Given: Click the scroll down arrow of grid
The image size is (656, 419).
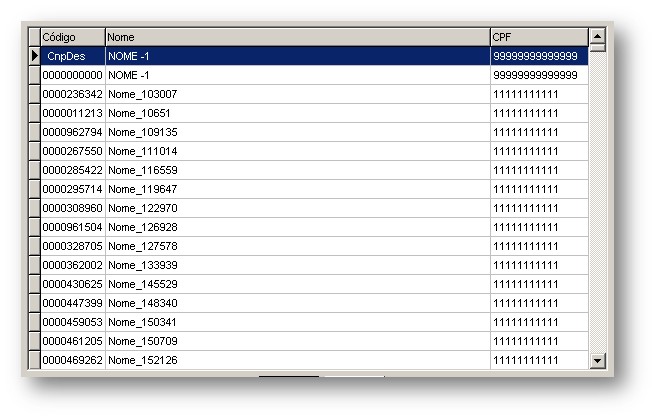Looking at the screenshot, I should 597,360.
